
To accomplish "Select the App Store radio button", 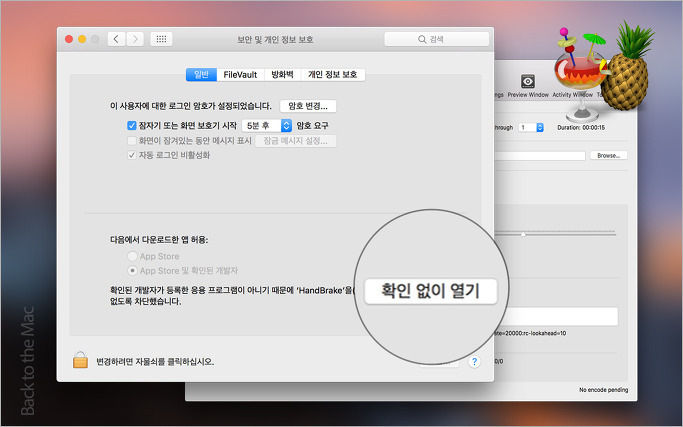I will click(x=132, y=256).
